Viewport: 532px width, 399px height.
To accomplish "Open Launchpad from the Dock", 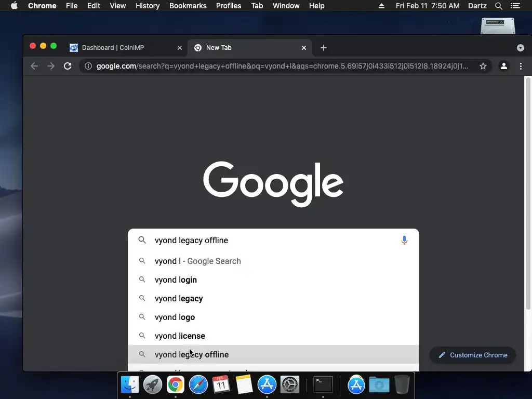I will tap(153, 385).
